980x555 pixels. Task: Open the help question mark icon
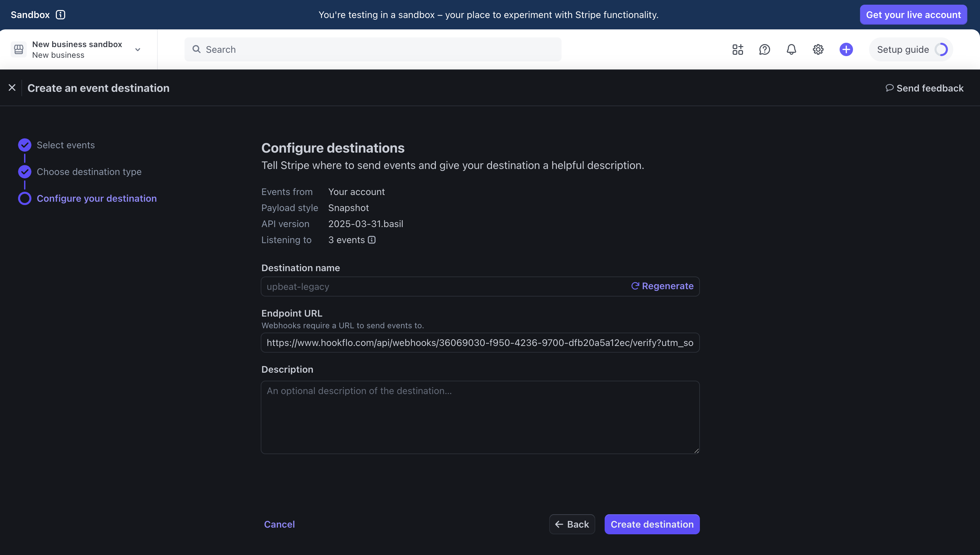pyautogui.click(x=764, y=49)
